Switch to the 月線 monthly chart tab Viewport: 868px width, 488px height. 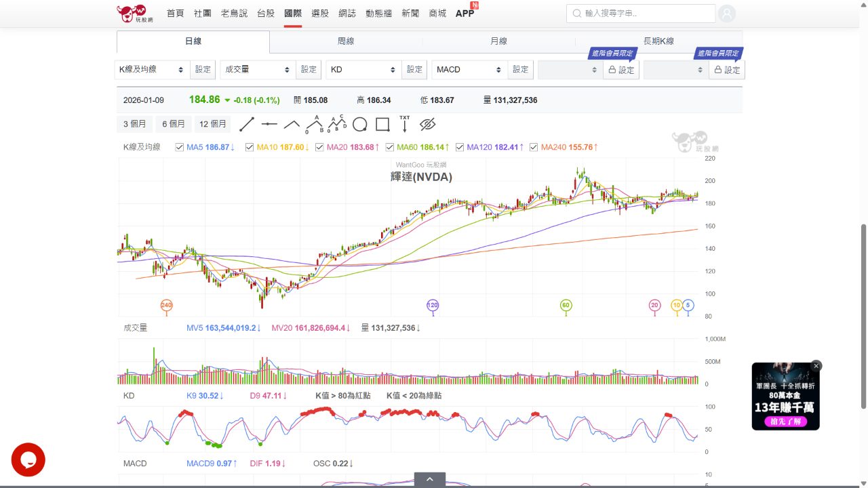point(499,41)
